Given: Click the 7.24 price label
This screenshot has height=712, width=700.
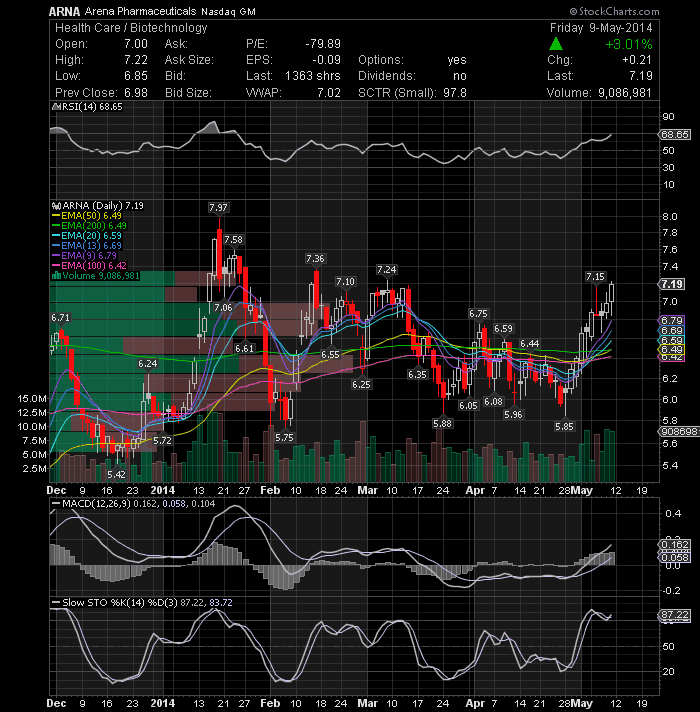Looking at the screenshot, I should (x=386, y=269).
